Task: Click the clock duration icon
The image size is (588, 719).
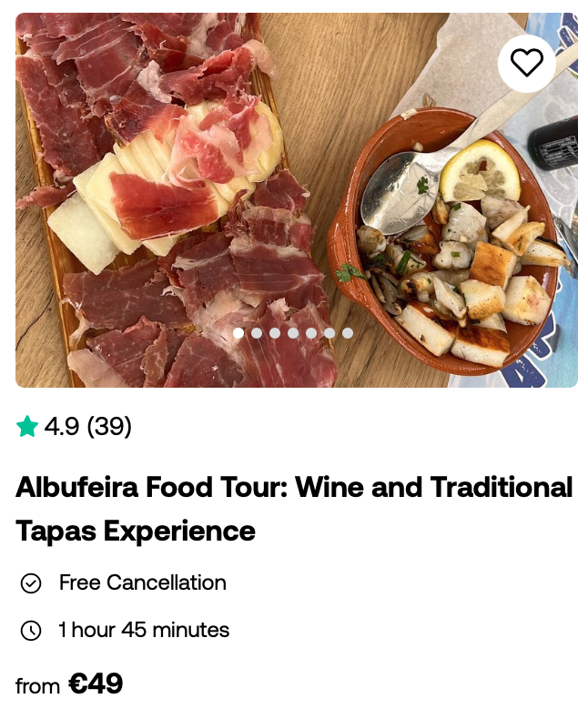Action: [x=31, y=631]
